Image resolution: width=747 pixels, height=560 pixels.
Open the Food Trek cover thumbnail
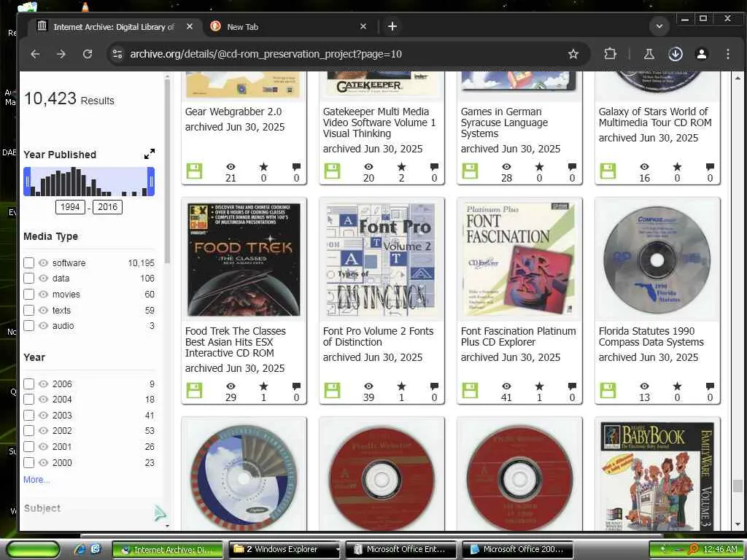click(x=244, y=260)
